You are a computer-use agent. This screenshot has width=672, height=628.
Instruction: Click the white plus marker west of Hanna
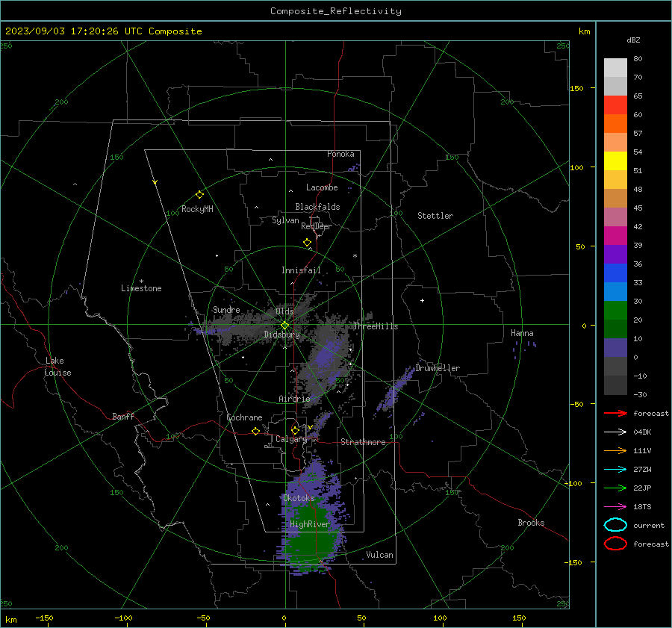422,300
